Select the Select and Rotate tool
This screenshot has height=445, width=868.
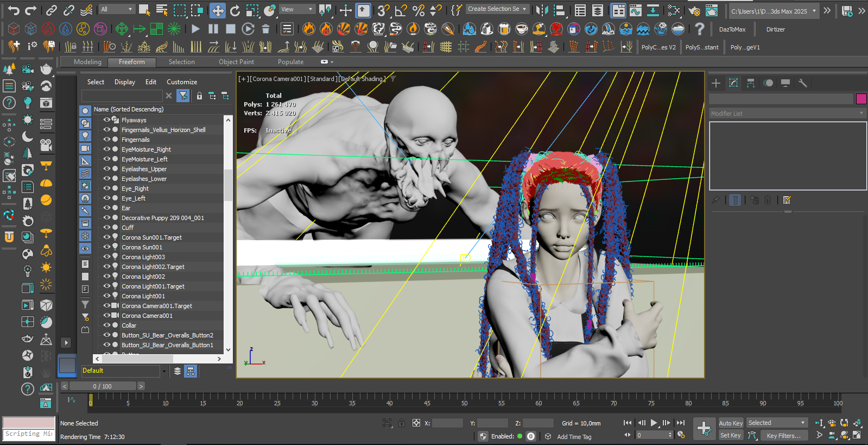point(235,10)
